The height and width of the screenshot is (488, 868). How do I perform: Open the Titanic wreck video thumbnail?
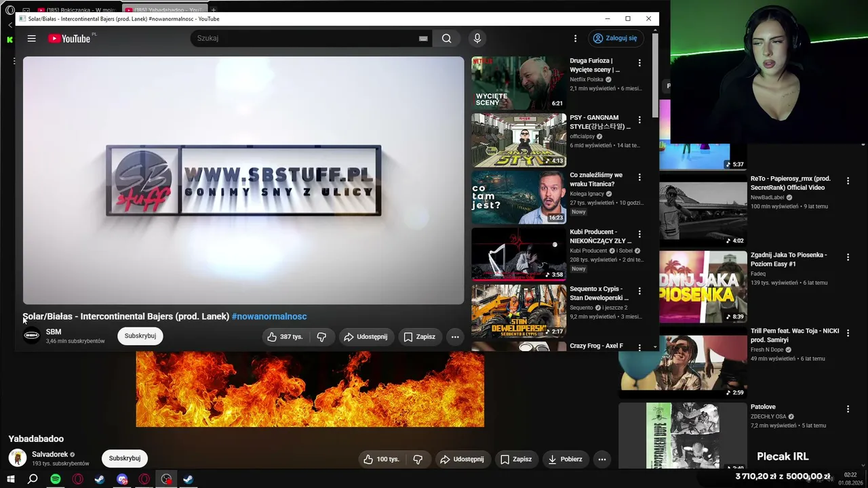pos(519,197)
